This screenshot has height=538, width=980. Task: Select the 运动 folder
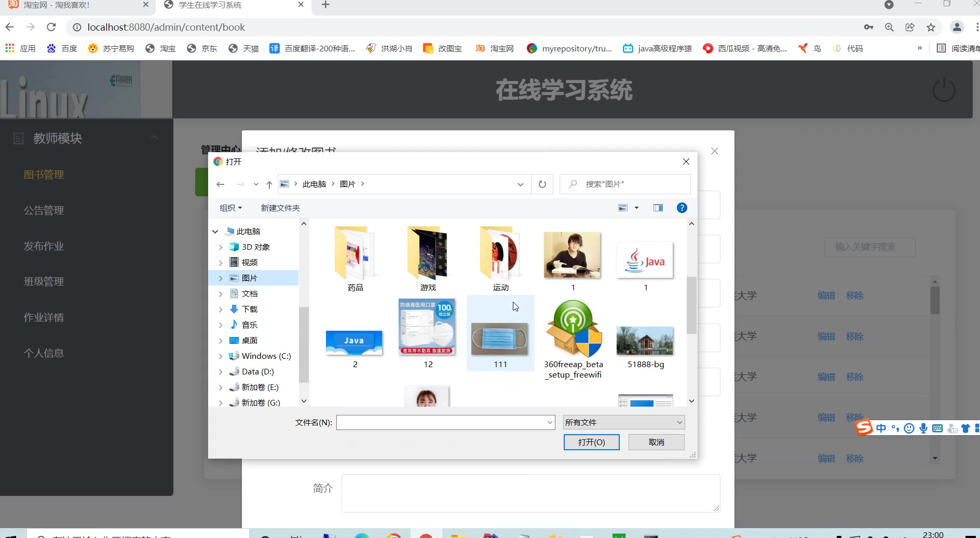tap(500, 259)
